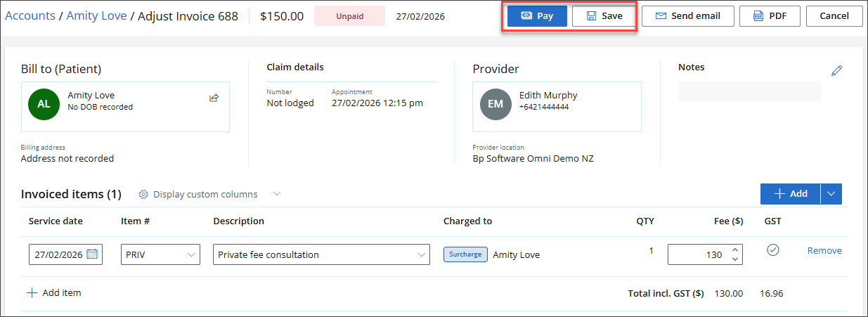Viewport: 868px width, 317px height.
Task: Open the service date calendar picker
Action: click(92, 254)
